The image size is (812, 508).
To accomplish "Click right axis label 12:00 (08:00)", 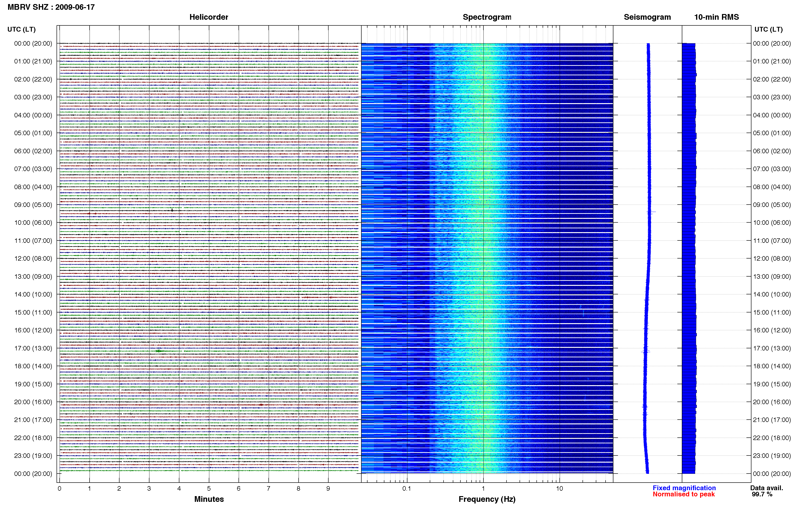I will tap(772, 259).
